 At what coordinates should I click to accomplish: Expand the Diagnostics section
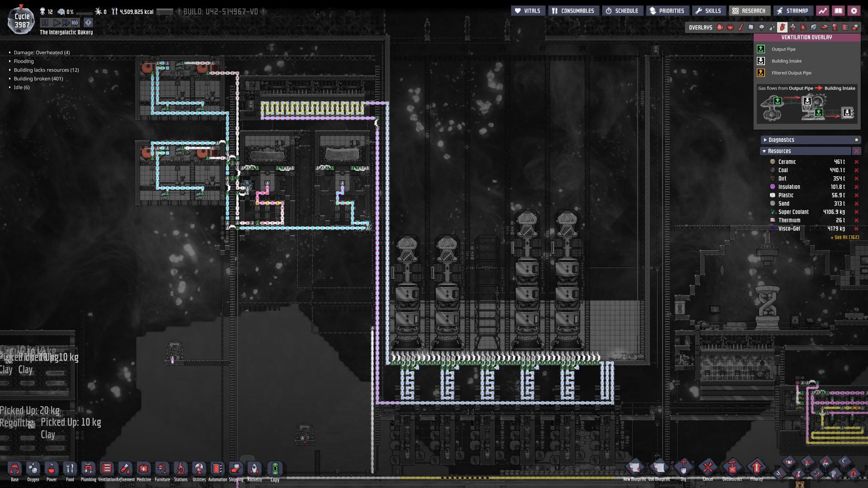(765, 140)
